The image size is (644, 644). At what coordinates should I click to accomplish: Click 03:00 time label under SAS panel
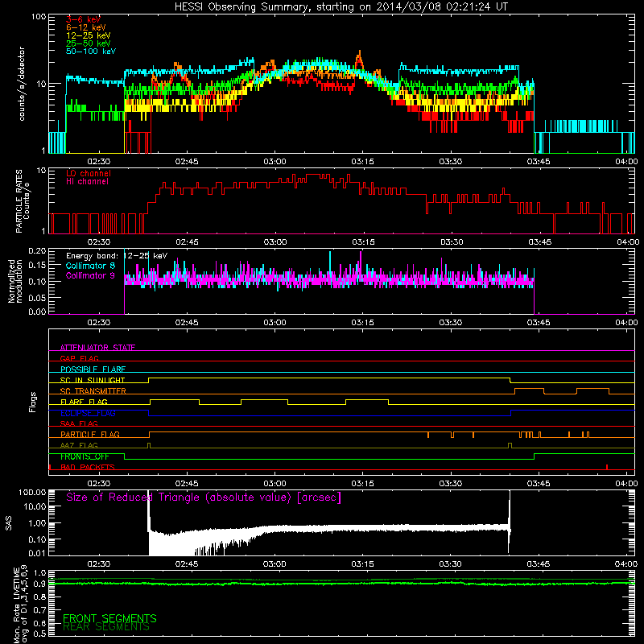coord(275,564)
